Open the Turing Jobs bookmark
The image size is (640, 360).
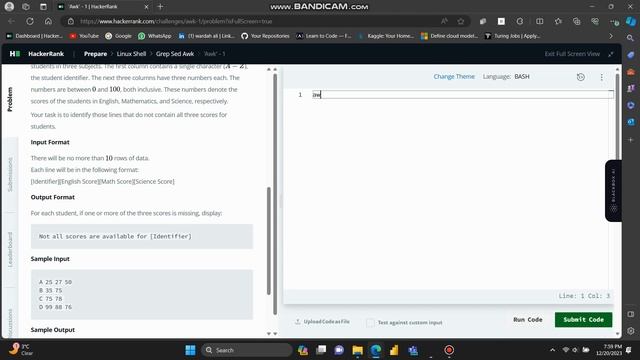point(513,36)
